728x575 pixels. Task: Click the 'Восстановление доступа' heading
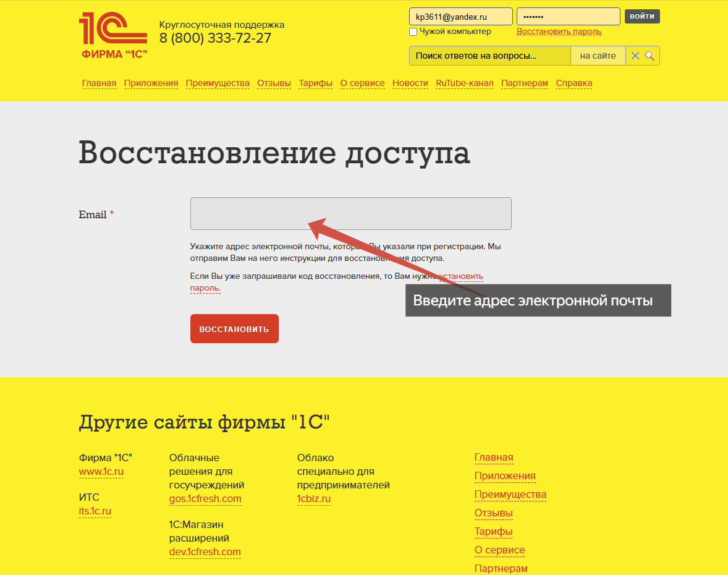coord(274,152)
